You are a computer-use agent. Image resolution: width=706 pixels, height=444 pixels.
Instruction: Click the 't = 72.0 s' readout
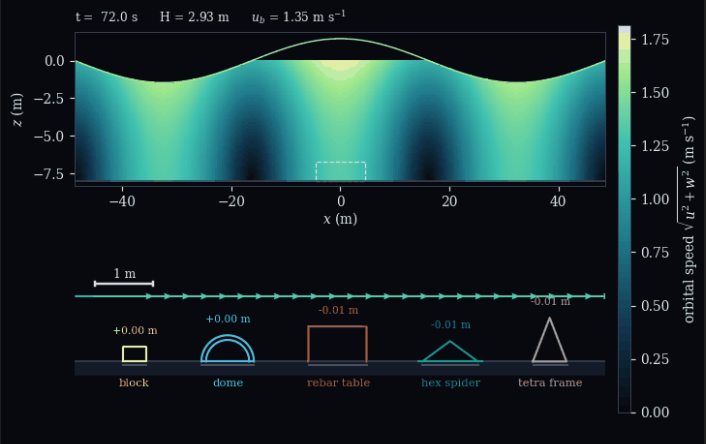click(x=107, y=17)
